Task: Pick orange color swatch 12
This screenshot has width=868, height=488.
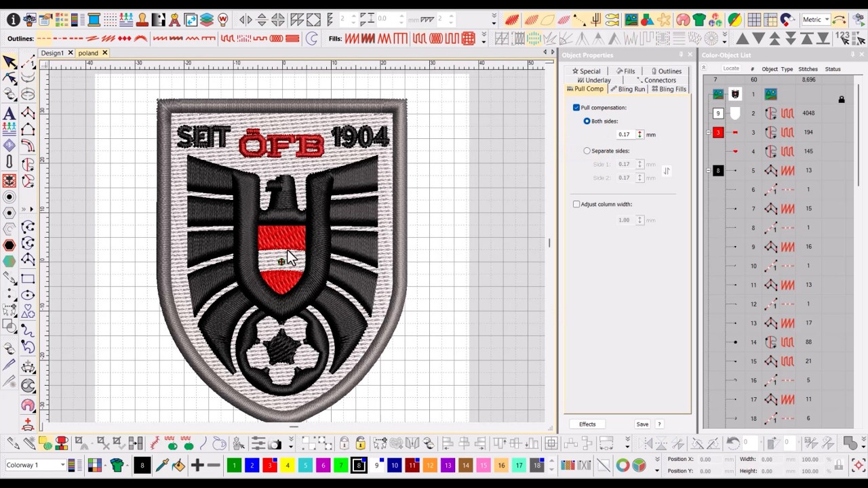Action: 430,465
